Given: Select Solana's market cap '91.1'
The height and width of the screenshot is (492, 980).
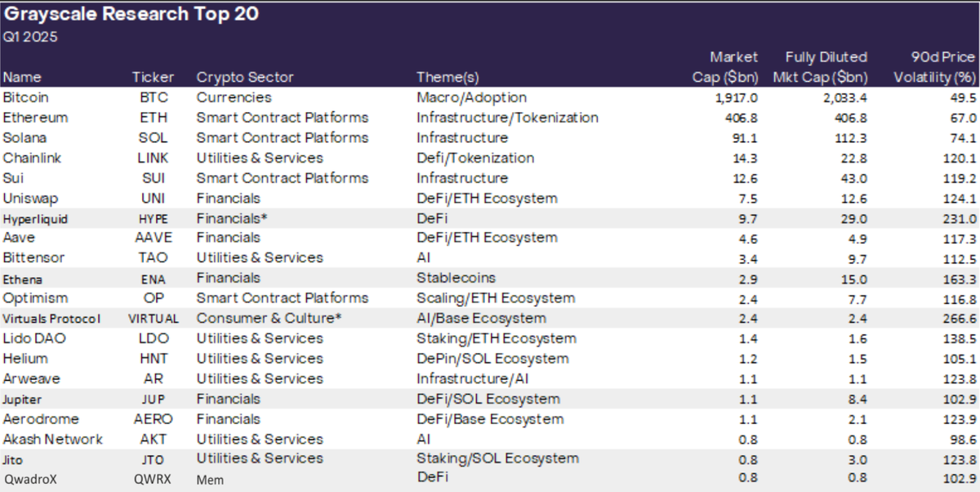Looking at the screenshot, I should [x=746, y=137].
